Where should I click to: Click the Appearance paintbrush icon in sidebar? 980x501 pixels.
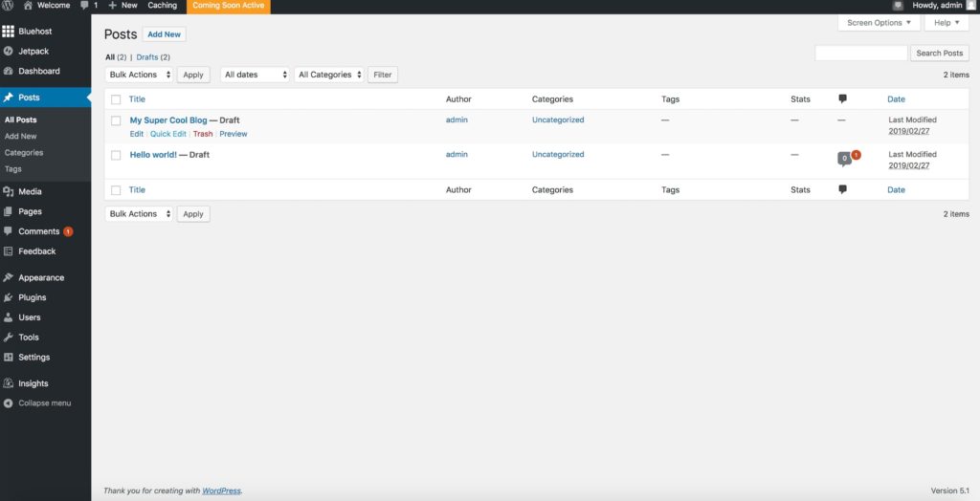click(x=8, y=277)
